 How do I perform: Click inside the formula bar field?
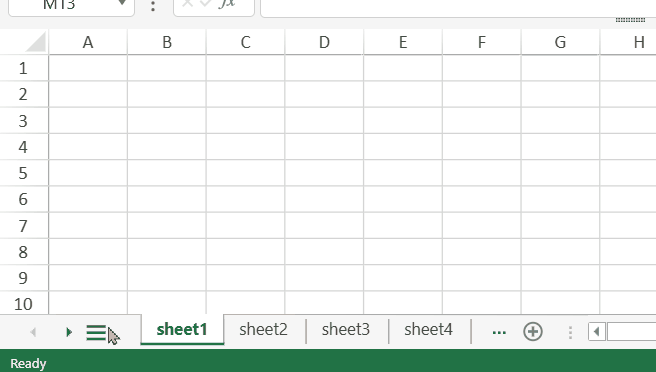(458, 6)
